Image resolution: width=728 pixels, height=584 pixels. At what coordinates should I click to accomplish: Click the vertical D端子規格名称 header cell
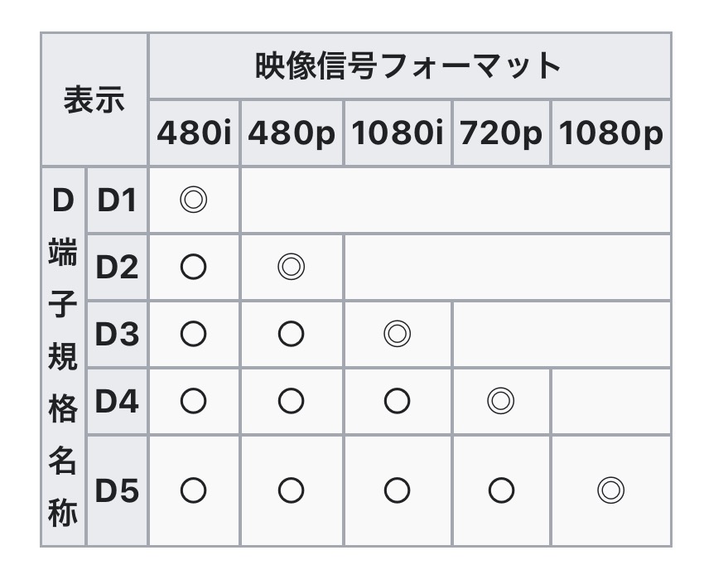point(63,356)
